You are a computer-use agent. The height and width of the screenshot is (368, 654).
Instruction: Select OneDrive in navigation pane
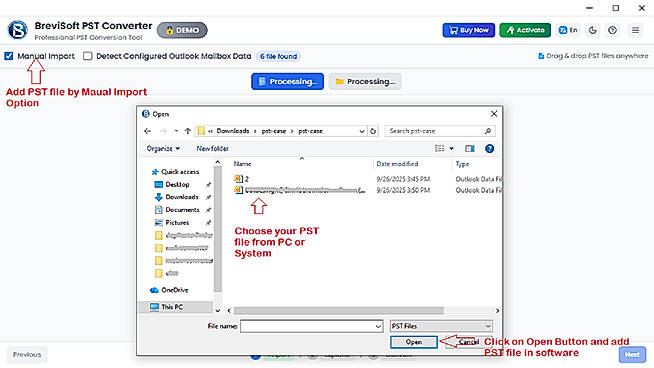(x=169, y=290)
